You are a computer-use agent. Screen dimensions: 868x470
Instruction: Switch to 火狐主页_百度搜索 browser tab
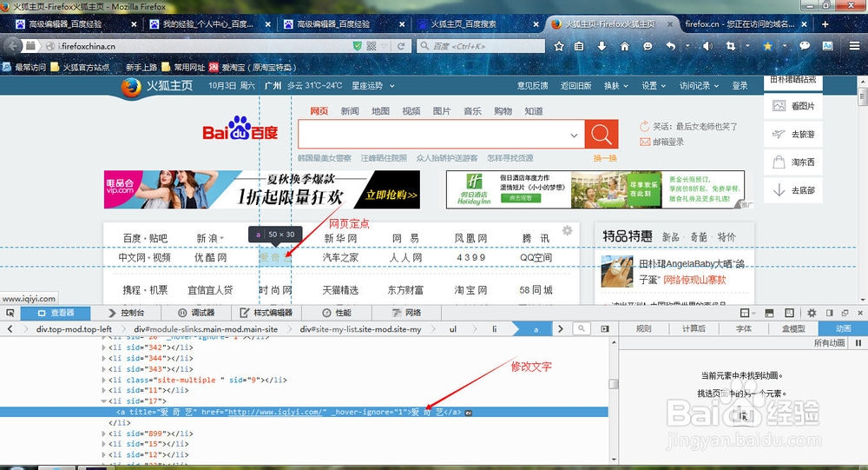coord(477,24)
